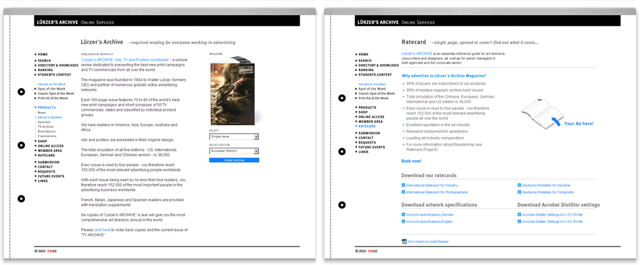
Task: Select the highlighted PRODUCTS menu item
Action: [x=46, y=107]
